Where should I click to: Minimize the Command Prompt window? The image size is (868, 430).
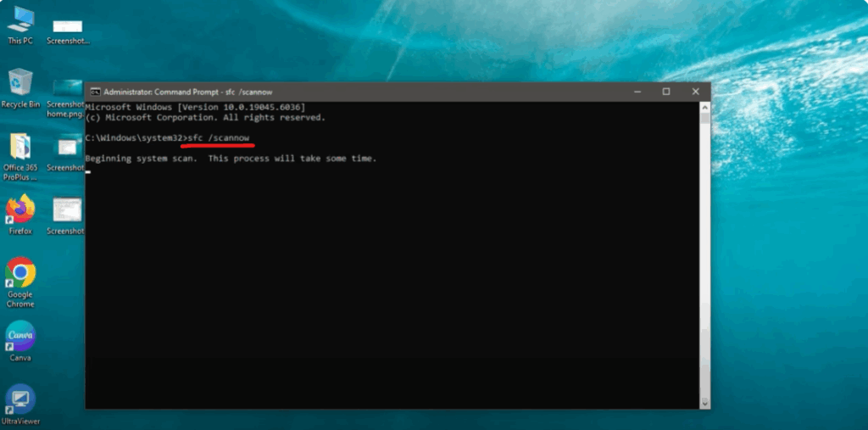tap(637, 92)
